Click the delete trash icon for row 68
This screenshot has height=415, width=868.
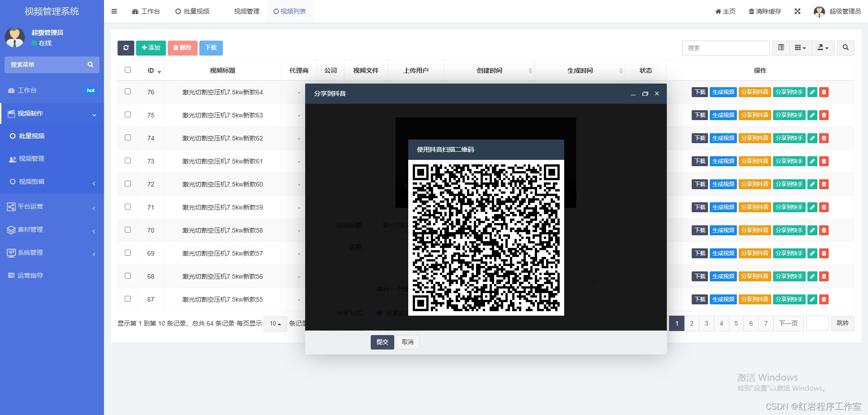pos(824,276)
